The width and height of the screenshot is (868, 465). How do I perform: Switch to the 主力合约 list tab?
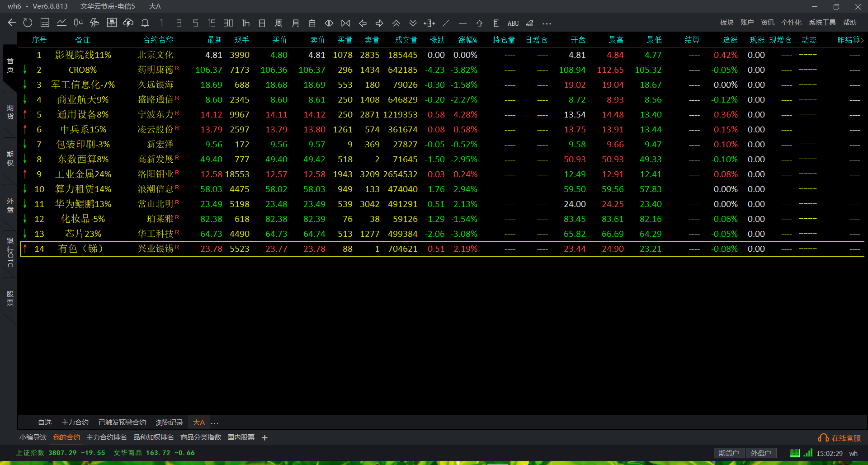(x=75, y=422)
